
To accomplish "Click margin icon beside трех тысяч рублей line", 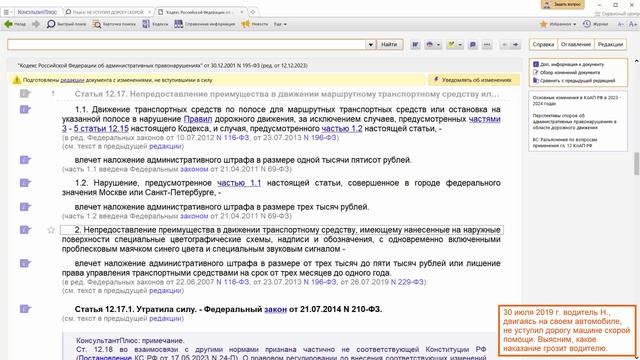I will [x=25, y=207].
